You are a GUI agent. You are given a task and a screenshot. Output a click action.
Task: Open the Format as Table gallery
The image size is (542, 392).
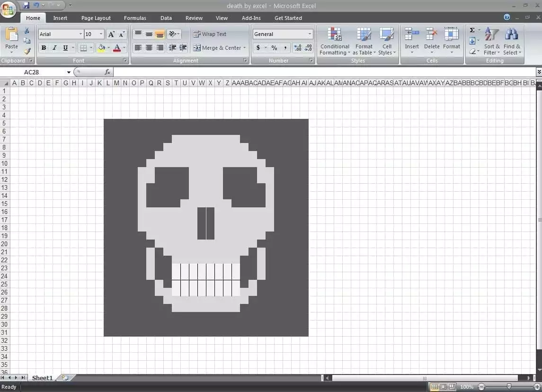click(x=364, y=35)
